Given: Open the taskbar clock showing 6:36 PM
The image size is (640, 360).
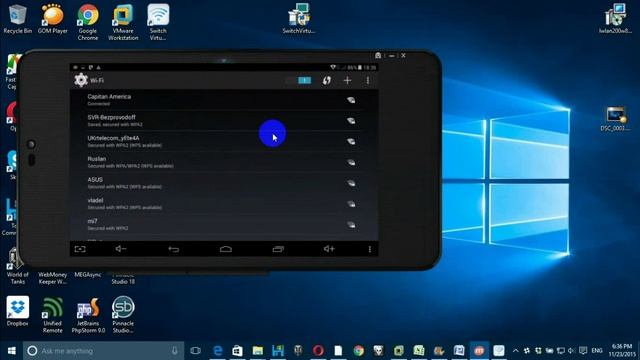Looking at the screenshot, I should pyautogui.click(x=622, y=351).
